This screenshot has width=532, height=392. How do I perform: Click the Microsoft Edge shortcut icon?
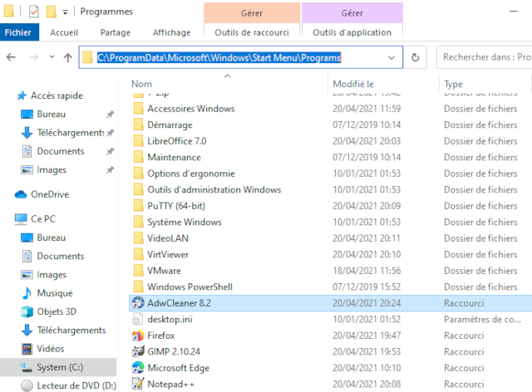tap(138, 368)
